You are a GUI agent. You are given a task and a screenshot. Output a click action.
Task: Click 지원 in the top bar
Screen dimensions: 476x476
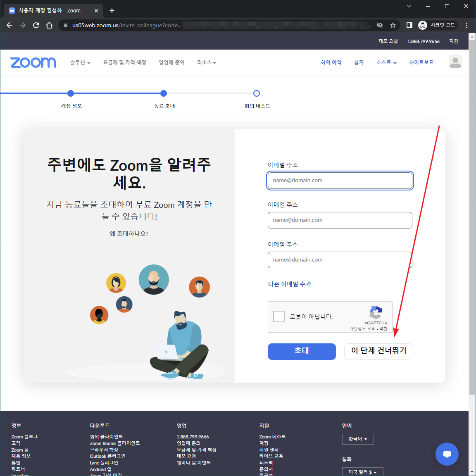click(454, 41)
